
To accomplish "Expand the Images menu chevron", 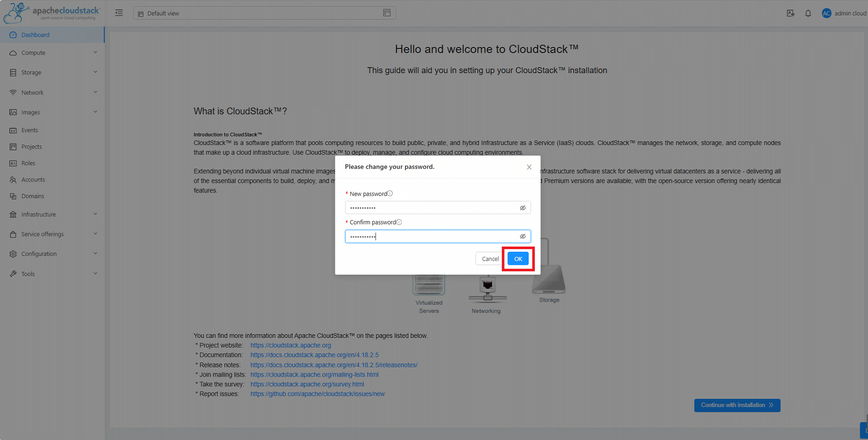I will (95, 112).
